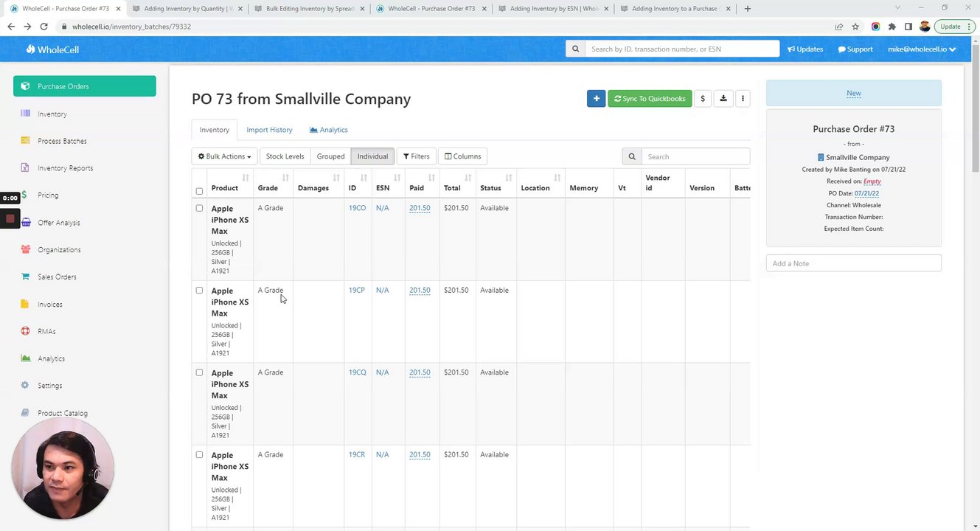Image resolution: width=980 pixels, height=531 pixels.
Task: Open the three-dot more options menu
Action: [x=743, y=99]
